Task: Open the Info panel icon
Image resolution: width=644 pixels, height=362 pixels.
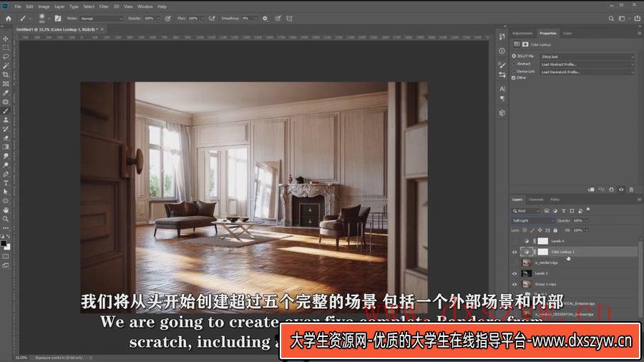Action: point(502,51)
